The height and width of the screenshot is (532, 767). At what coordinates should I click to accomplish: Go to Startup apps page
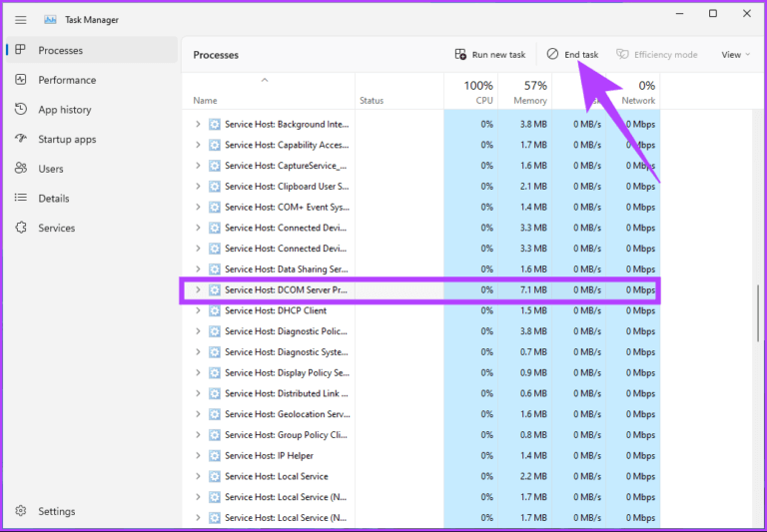click(92, 139)
